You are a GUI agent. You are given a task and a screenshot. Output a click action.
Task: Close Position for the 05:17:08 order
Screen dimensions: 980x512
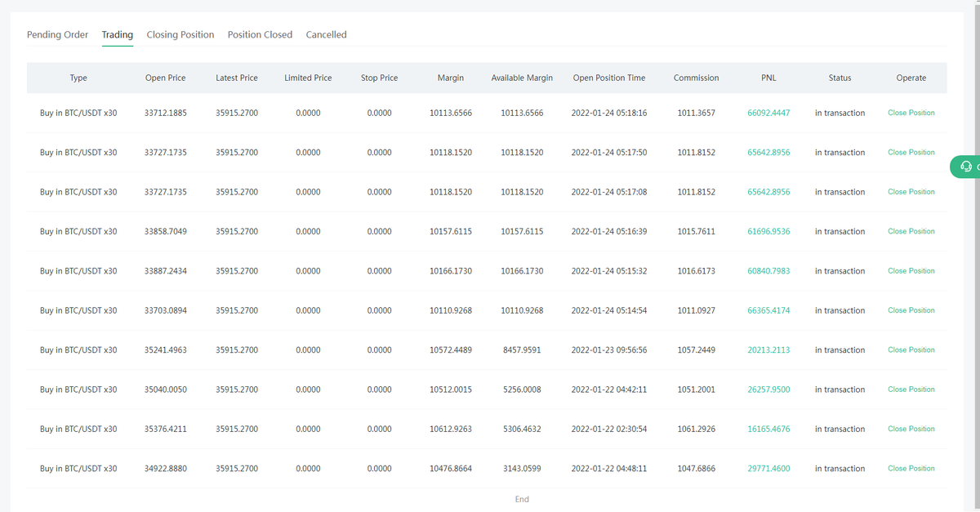911,192
